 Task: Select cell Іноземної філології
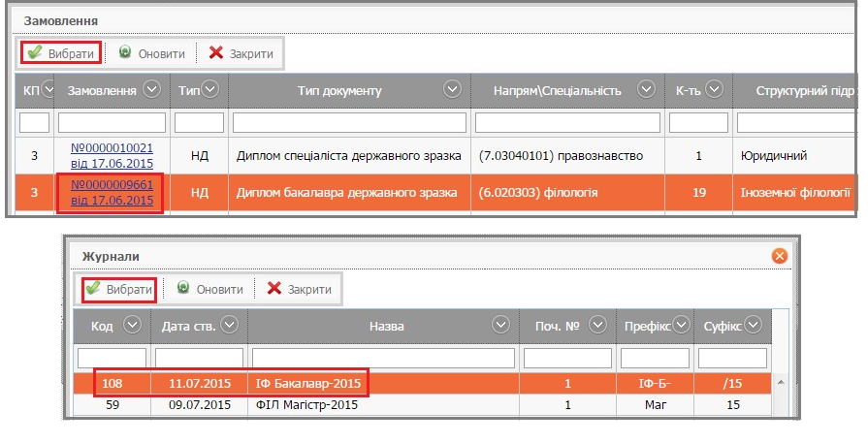pyautogui.click(x=795, y=193)
